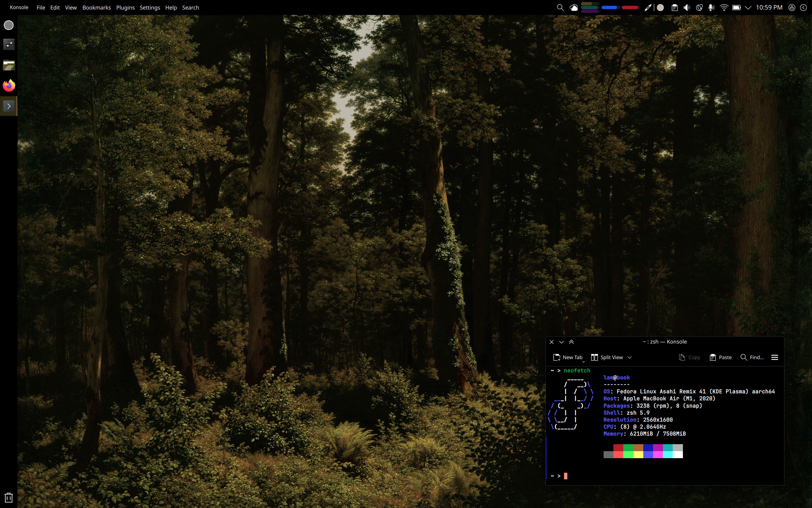
Task: Open the night light brightness tray icon
Action: 699,7
